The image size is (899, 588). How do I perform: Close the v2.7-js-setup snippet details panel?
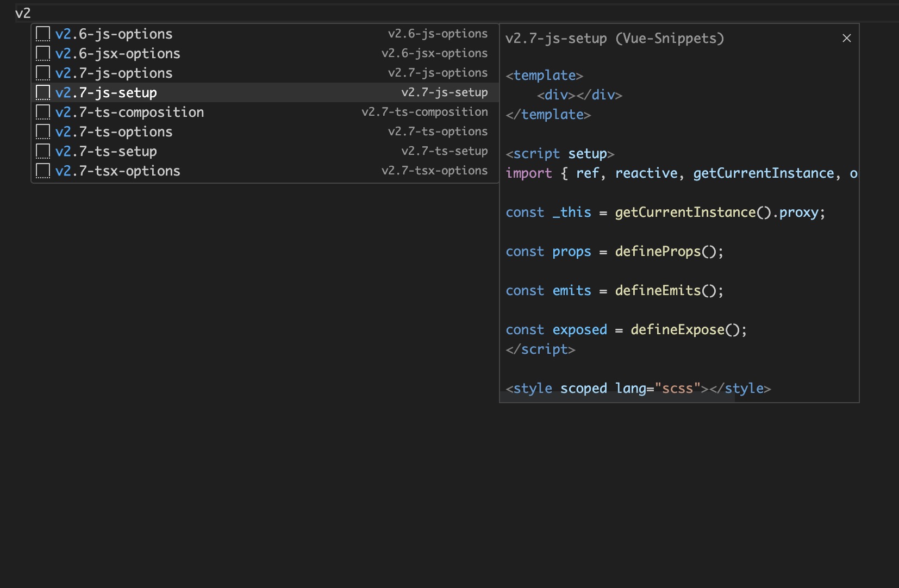pyautogui.click(x=846, y=38)
